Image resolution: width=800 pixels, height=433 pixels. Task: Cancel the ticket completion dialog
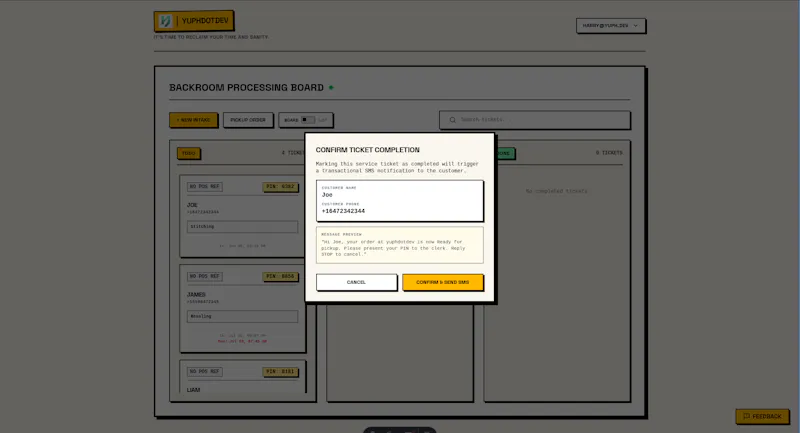click(356, 282)
